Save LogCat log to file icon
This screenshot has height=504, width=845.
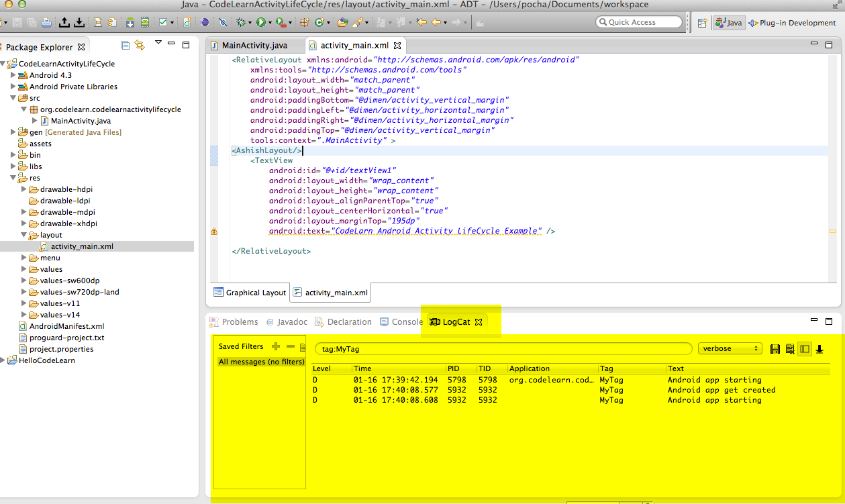click(x=775, y=349)
